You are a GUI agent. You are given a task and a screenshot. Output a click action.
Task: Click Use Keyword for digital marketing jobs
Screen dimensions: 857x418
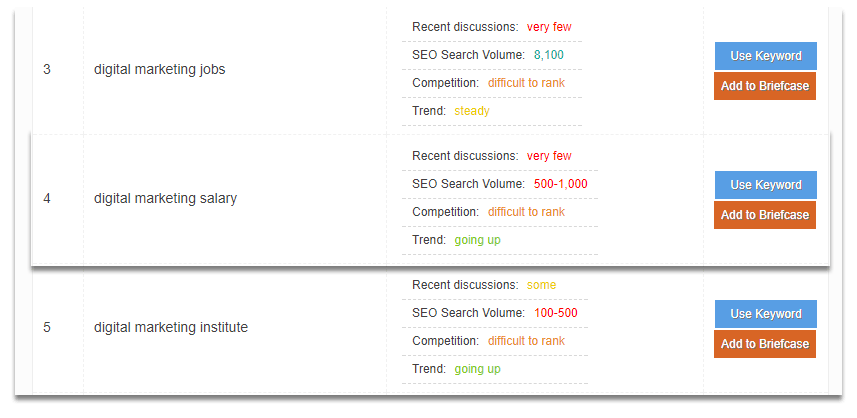point(766,56)
